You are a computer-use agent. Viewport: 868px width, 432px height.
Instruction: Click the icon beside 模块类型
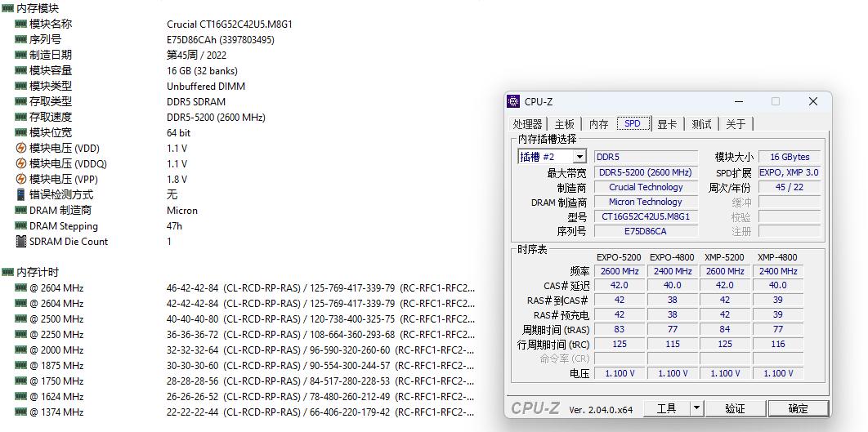click(20, 86)
